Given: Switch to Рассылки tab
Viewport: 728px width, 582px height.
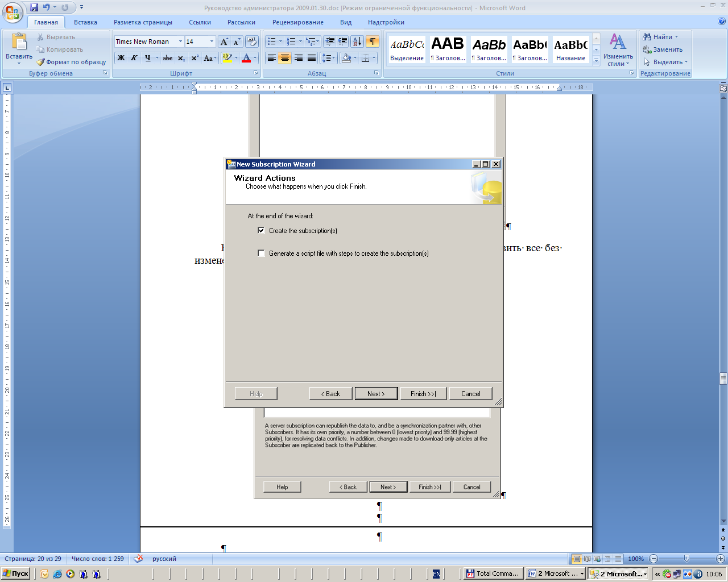Looking at the screenshot, I should click(241, 22).
